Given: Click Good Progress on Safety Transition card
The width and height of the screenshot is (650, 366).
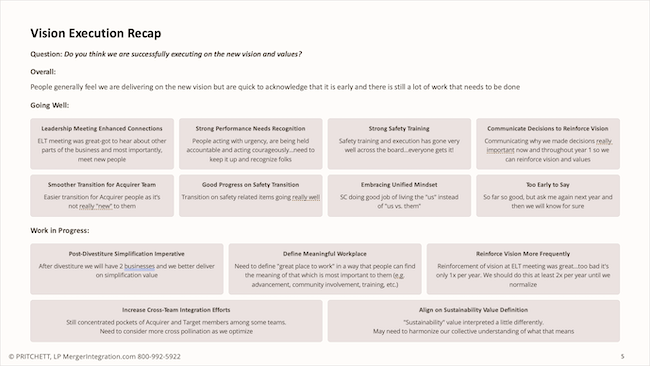Looking at the screenshot, I should coord(250,196).
